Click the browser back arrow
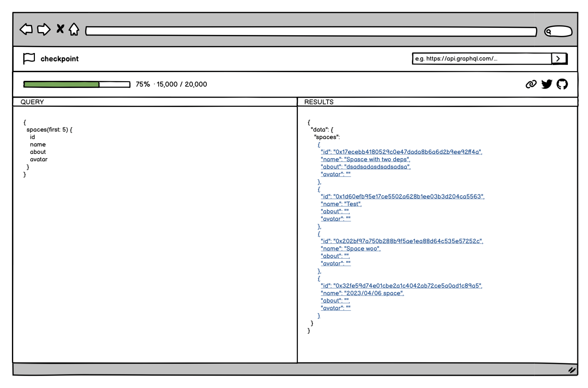The width and height of the screenshot is (588, 388). pyautogui.click(x=26, y=29)
